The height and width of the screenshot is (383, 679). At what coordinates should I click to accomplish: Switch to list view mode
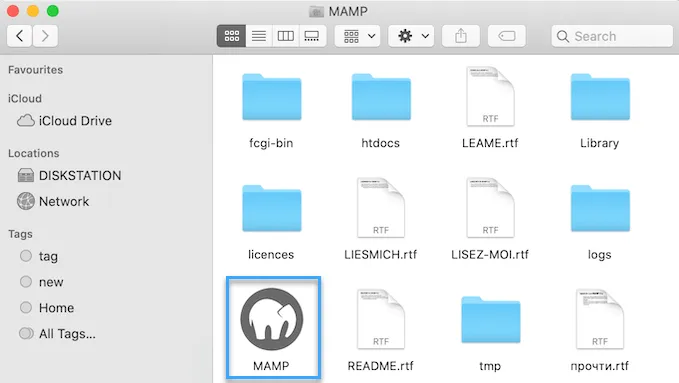point(259,36)
